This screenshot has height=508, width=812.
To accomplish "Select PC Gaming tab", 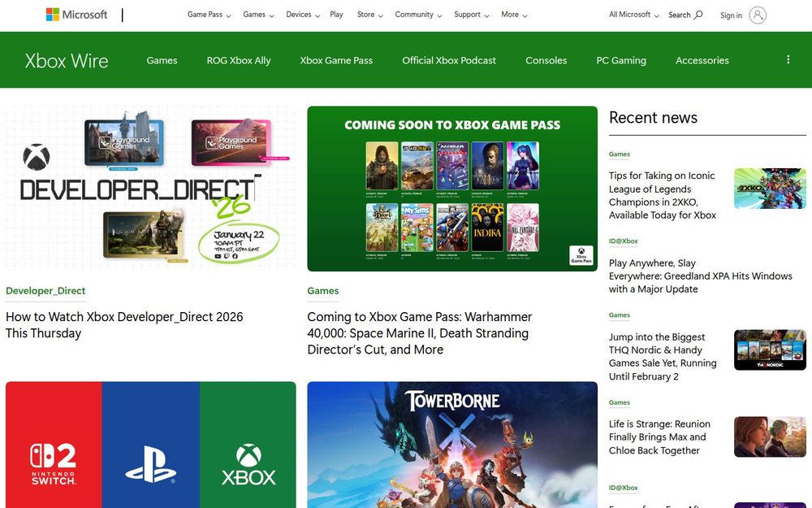I will point(621,60).
